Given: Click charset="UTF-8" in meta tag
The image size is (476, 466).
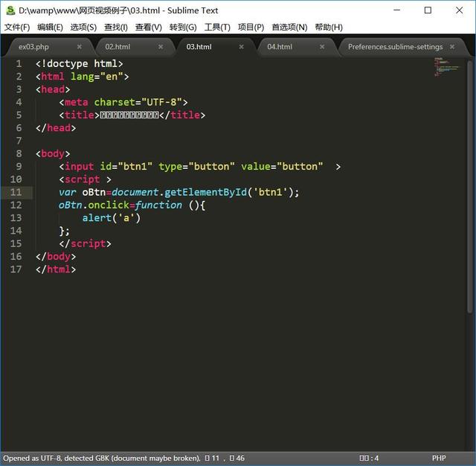Looking at the screenshot, I should [138, 102].
